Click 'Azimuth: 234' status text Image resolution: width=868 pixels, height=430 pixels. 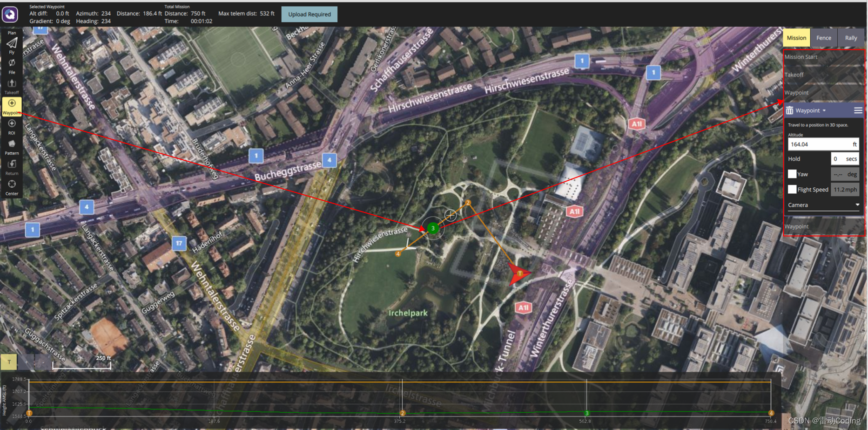tap(93, 14)
